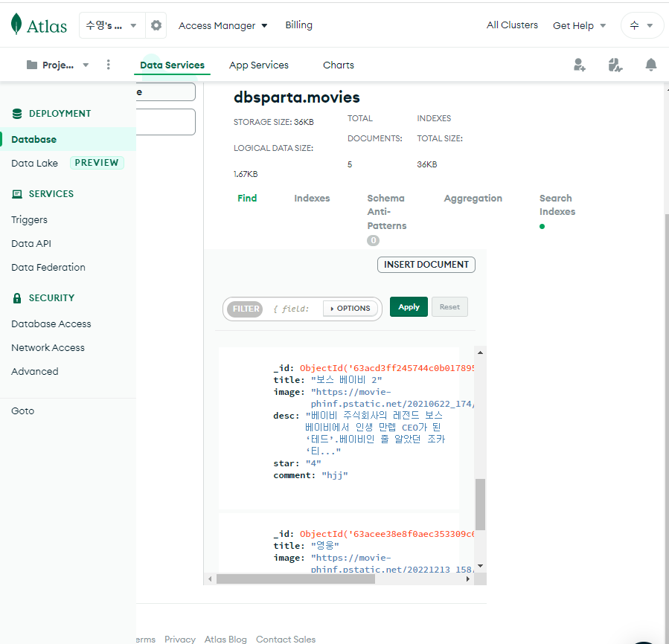Click the document list scroll-up arrow
The width and height of the screenshot is (669, 644).
[x=480, y=352]
